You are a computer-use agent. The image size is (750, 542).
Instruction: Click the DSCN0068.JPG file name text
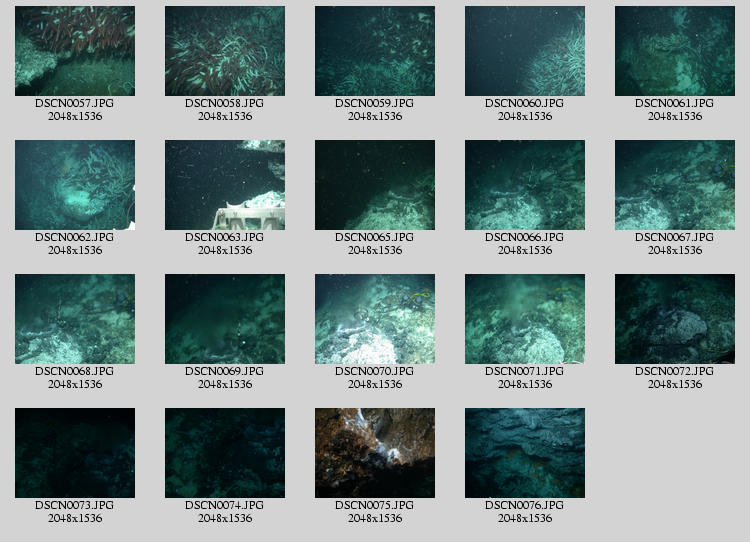(x=75, y=371)
